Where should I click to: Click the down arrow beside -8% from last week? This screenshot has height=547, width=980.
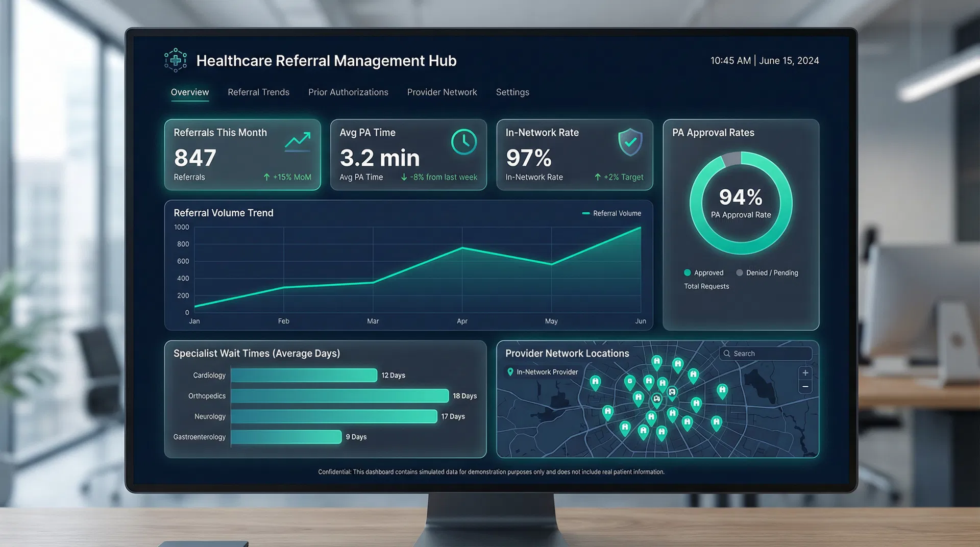[x=404, y=177]
